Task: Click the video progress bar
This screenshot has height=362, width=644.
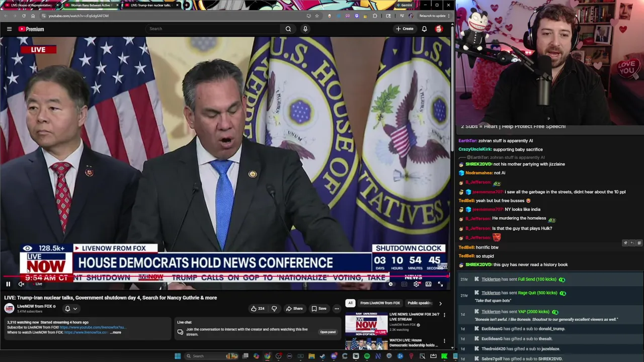Action: click(x=224, y=276)
